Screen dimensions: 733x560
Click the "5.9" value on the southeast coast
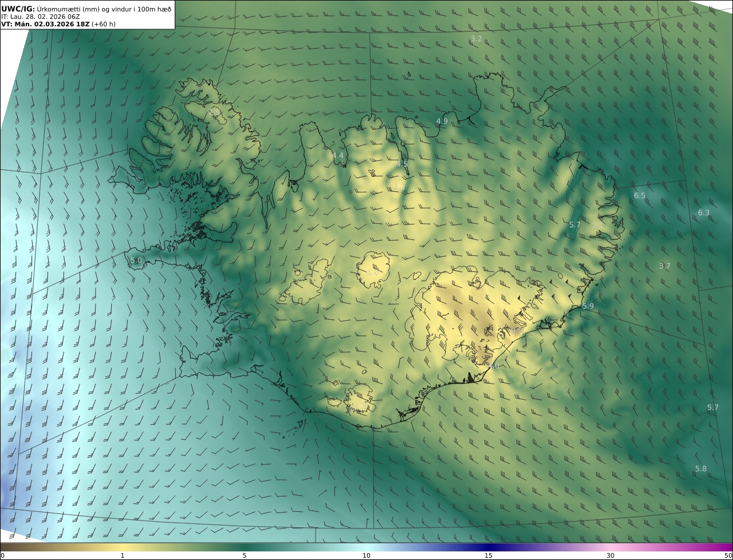click(588, 306)
